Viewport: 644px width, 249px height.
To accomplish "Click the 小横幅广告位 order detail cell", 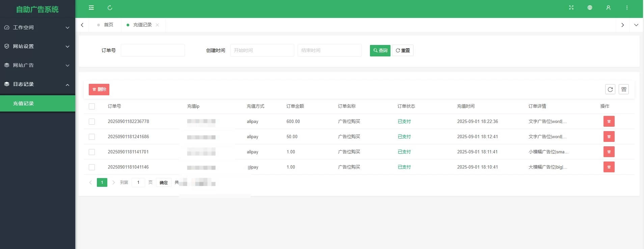I will pos(548,152).
